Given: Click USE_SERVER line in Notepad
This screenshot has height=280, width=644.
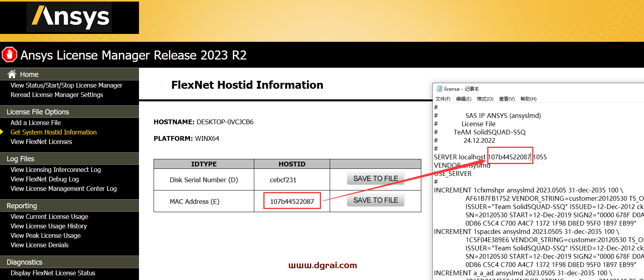Looking at the screenshot, I should (452, 174).
